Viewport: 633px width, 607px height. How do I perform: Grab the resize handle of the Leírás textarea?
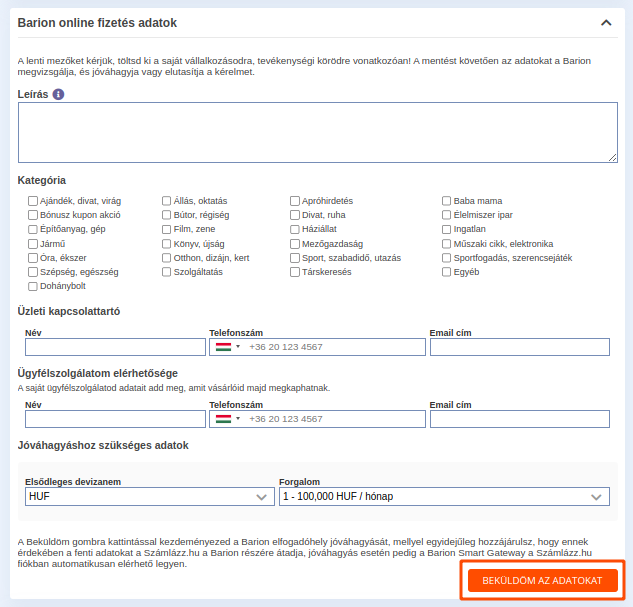(613, 158)
